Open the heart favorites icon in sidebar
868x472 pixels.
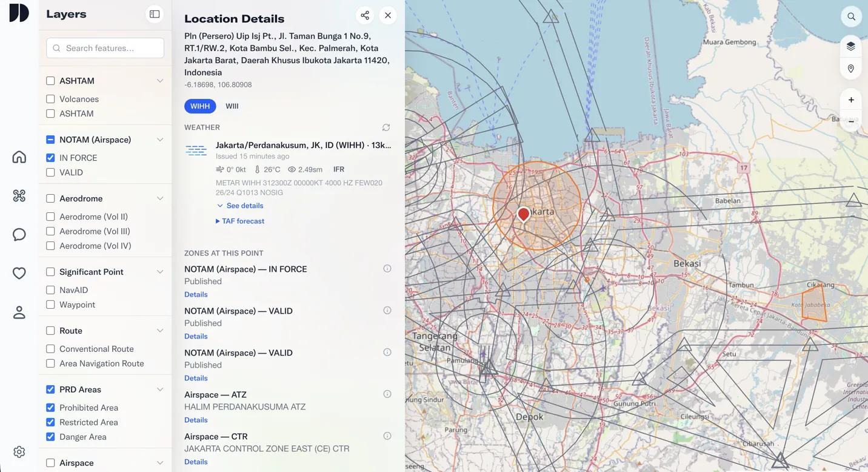(19, 273)
